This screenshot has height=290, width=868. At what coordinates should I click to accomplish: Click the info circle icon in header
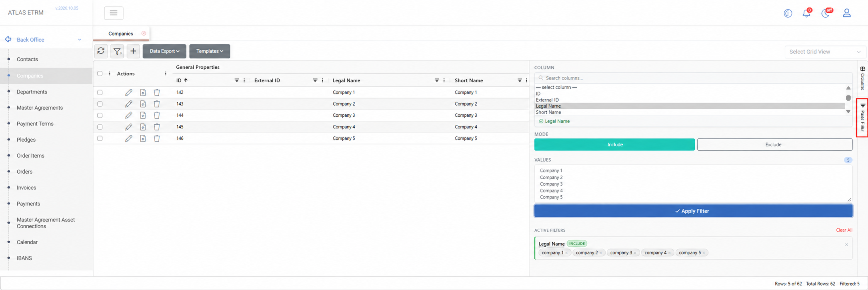788,13
